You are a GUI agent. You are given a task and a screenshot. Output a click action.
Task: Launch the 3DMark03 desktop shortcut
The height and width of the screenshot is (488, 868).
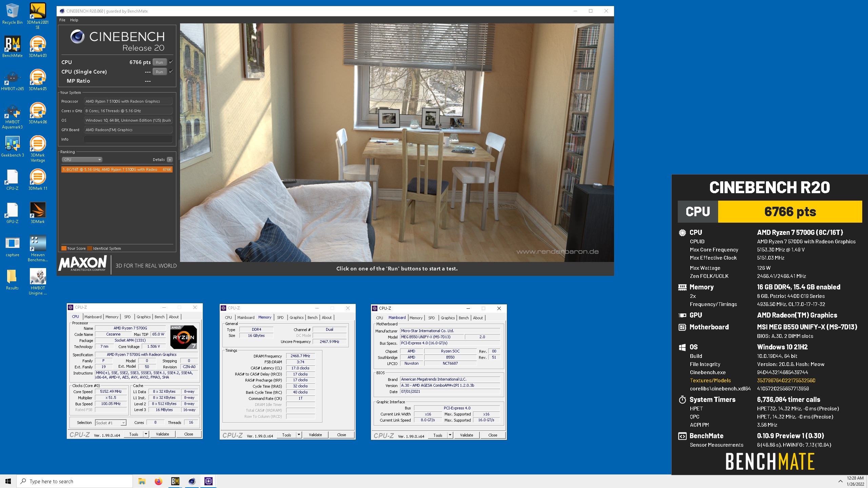click(x=38, y=47)
